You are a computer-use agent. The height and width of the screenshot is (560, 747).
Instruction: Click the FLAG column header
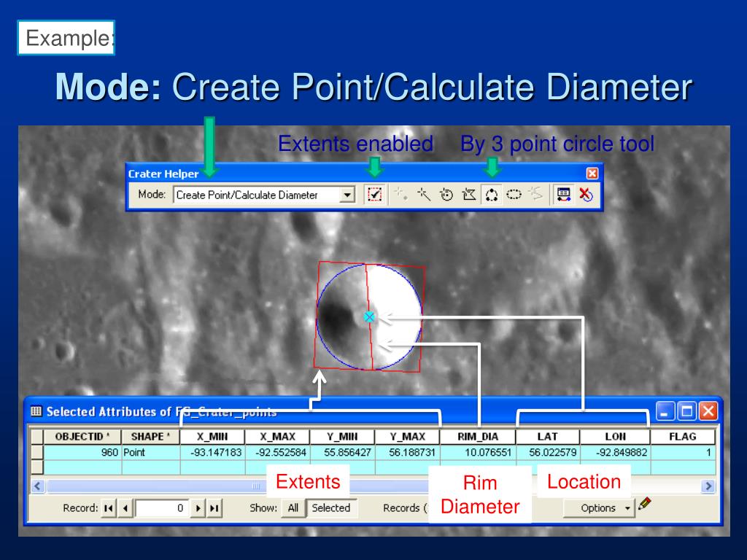click(x=683, y=437)
